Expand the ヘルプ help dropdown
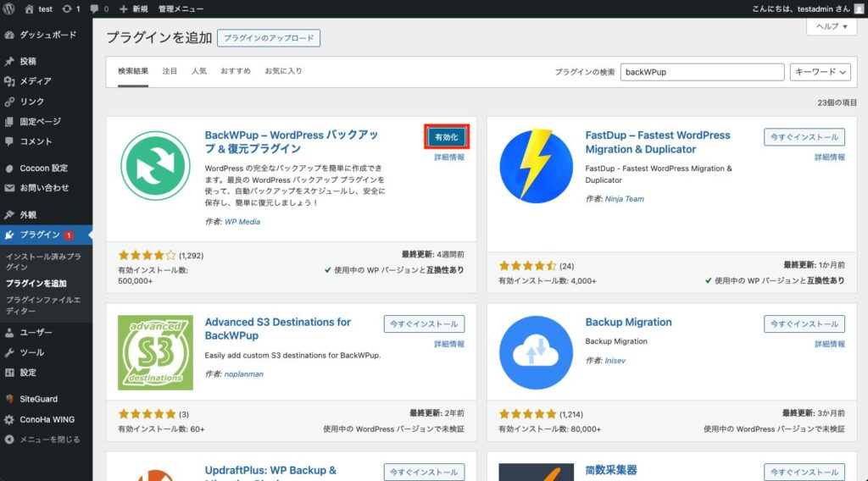868x481 pixels. 832,26
